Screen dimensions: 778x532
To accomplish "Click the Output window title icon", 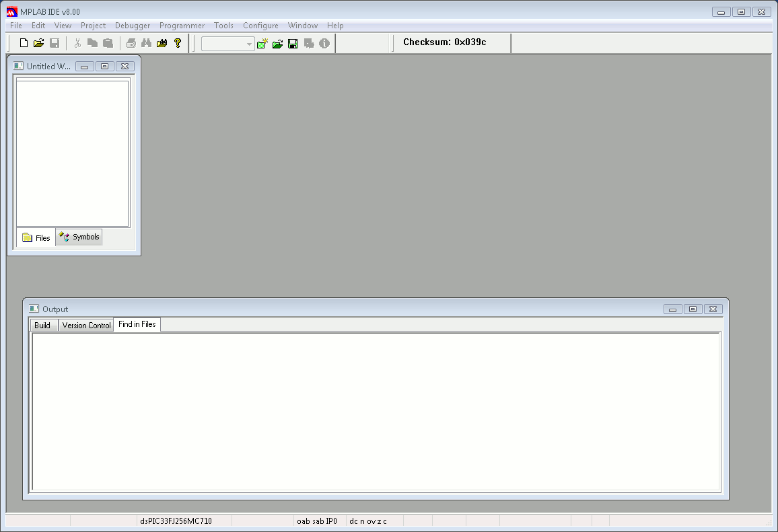I will pos(34,309).
